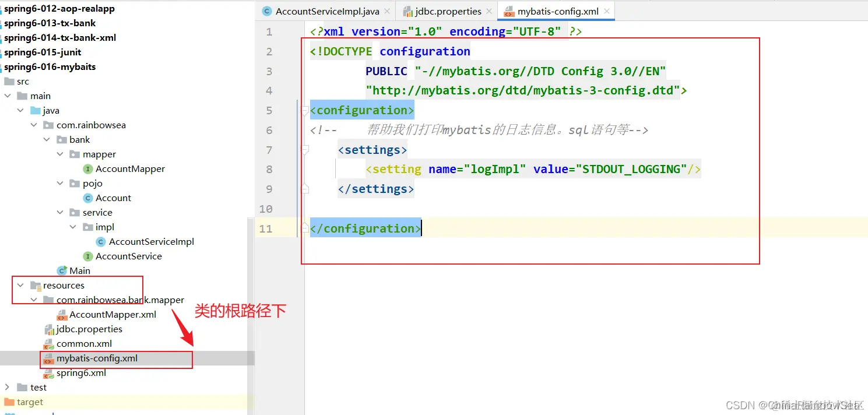Expand the test folder

point(7,387)
